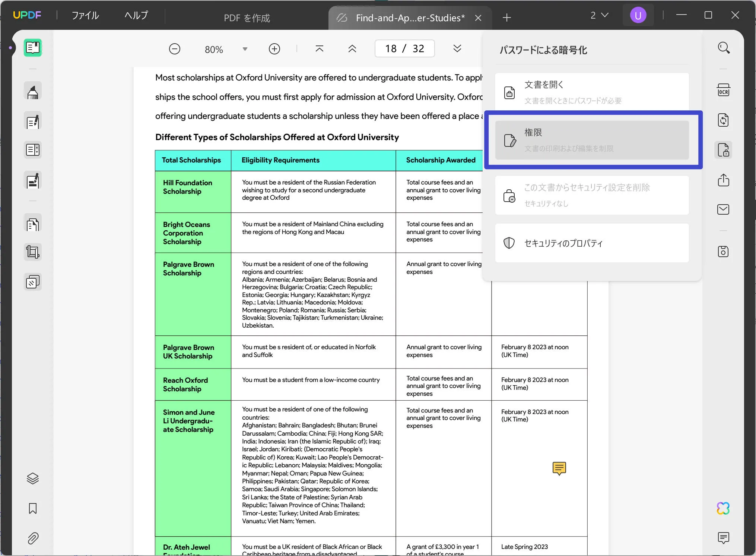Click the page number input field
The image size is (756, 556).
[404, 48]
